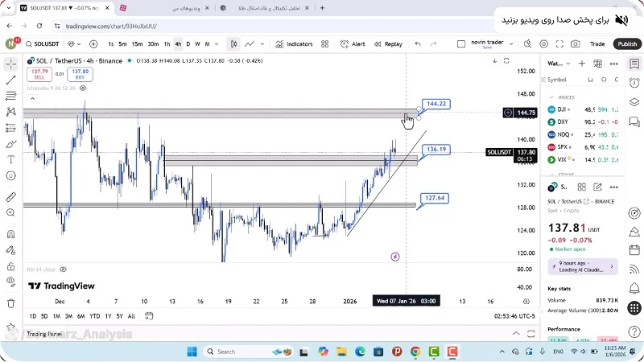The image size is (644, 362).
Task: Toggle Ichimoku indicator visibility eye
Action: pos(83,88)
